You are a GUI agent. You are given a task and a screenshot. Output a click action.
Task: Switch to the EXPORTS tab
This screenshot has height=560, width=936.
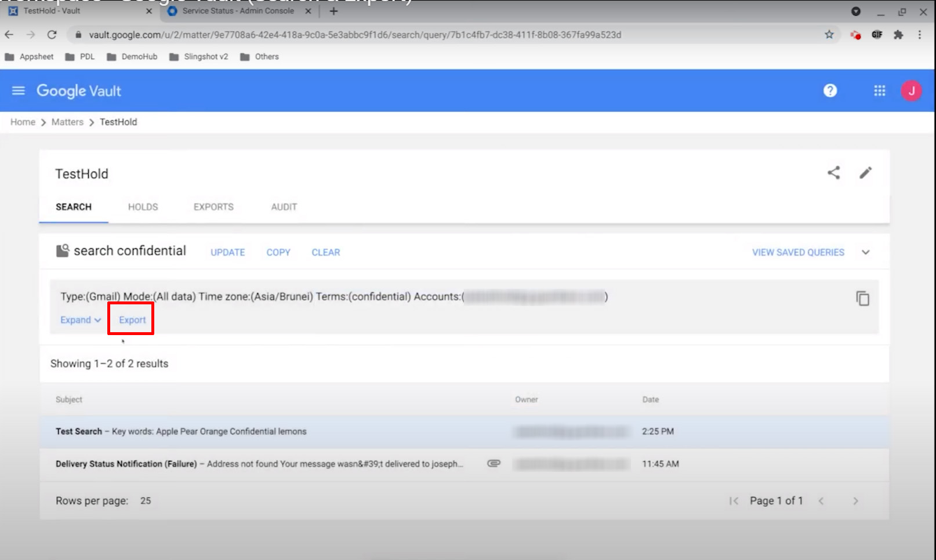tap(213, 207)
